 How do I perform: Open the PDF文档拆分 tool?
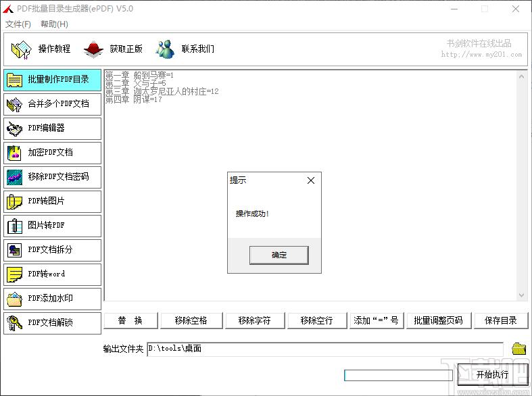click(52, 250)
